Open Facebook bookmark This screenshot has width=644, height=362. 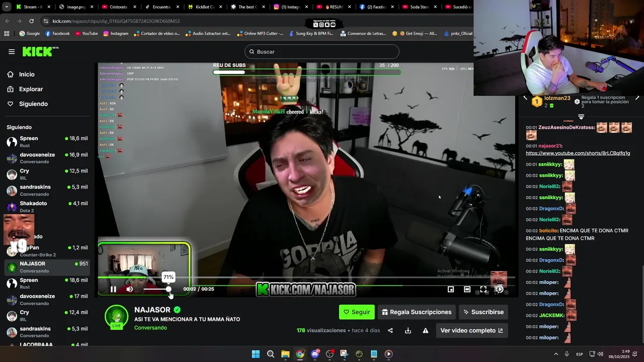point(57,34)
